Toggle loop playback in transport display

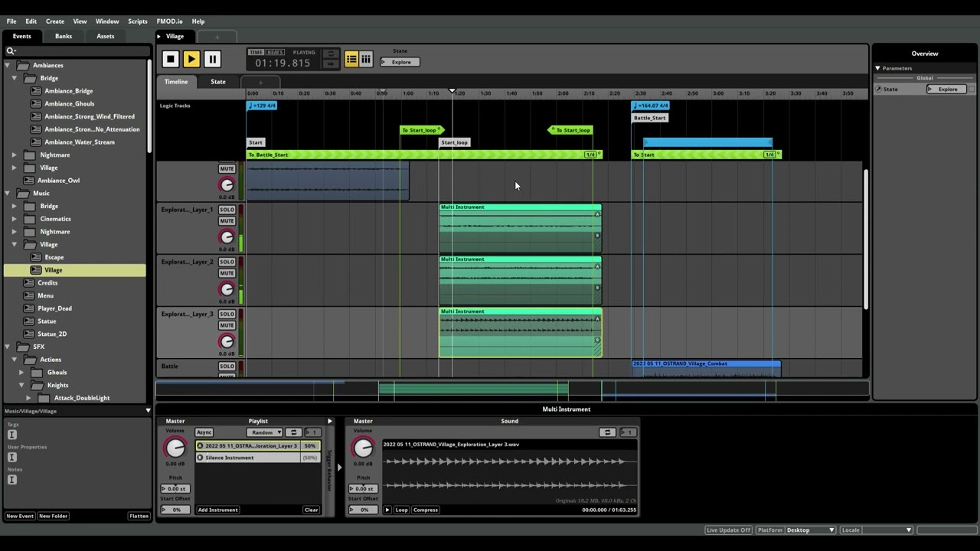coord(331,54)
